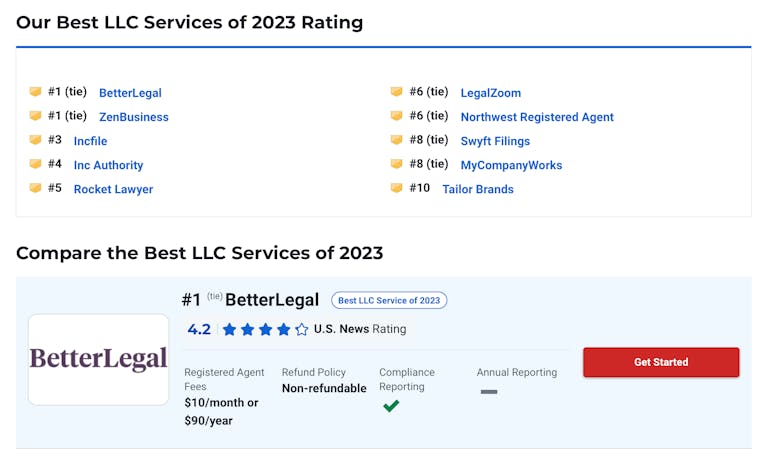Follow the MyCompanyWorks link
767x462 pixels.
511,165
